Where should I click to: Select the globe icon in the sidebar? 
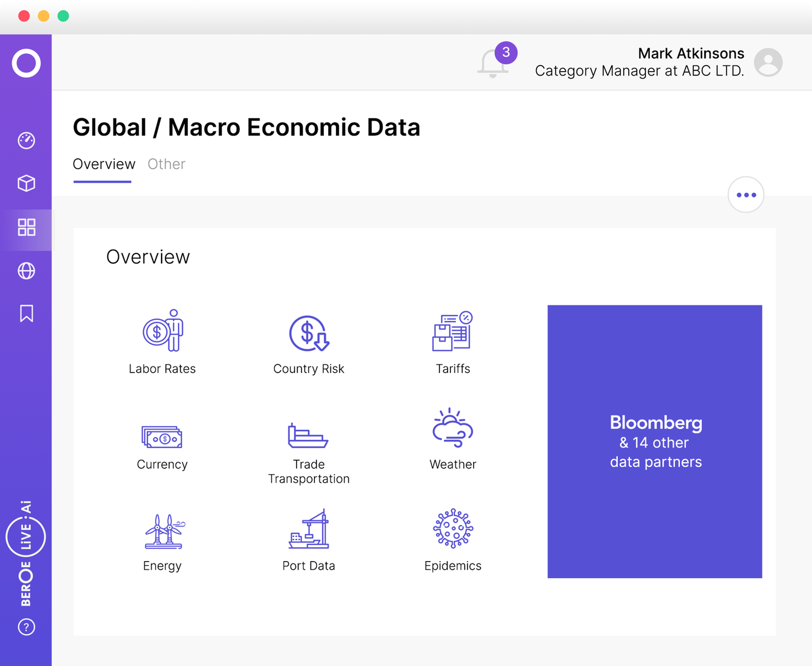(x=26, y=271)
